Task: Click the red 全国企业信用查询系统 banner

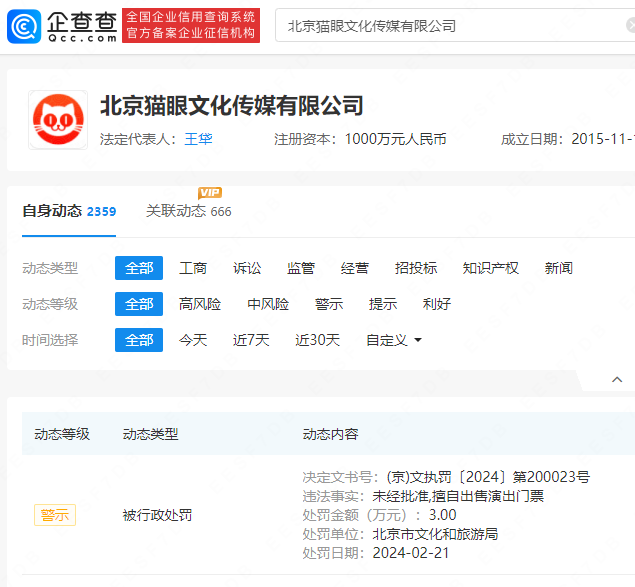Action: (x=191, y=25)
